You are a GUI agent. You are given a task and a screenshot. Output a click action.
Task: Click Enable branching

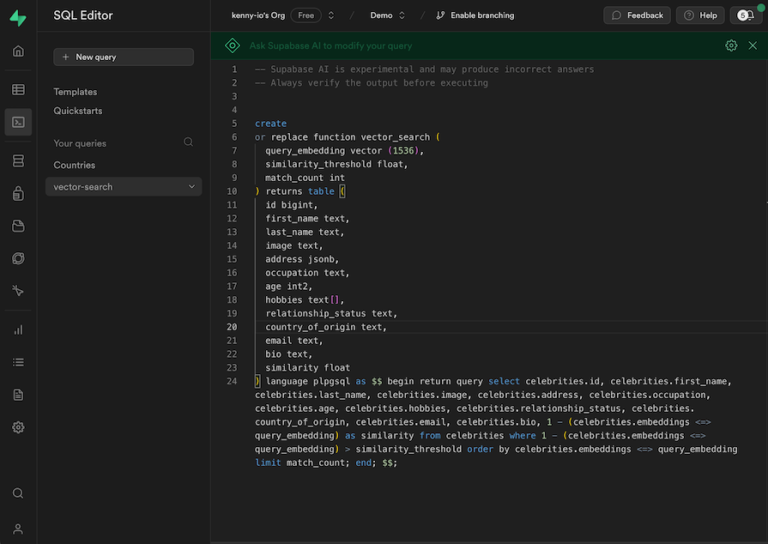pyautogui.click(x=475, y=15)
